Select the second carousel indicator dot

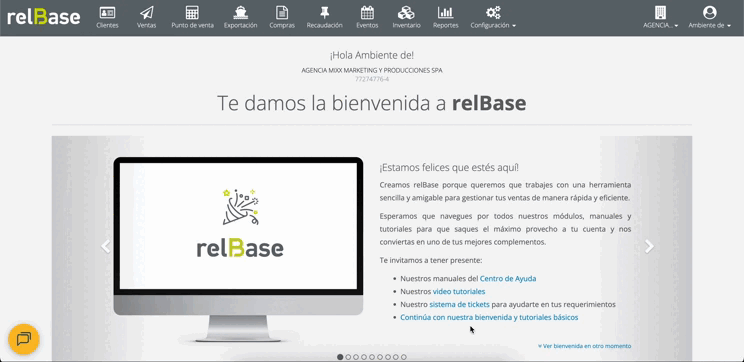click(x=348, y=357)
